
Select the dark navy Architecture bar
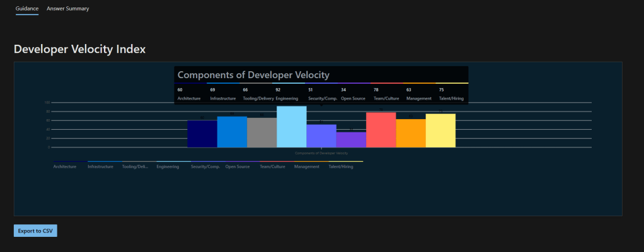202,134
